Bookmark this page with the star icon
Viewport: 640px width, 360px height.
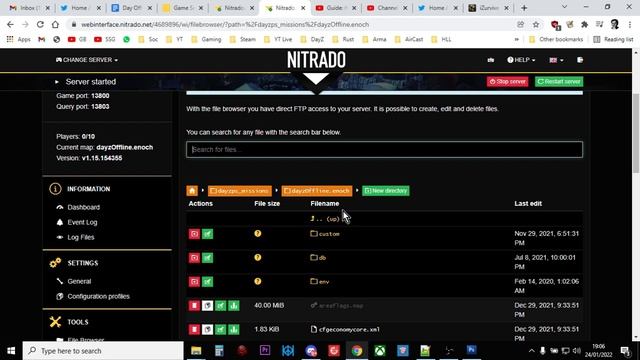(536, 24)
